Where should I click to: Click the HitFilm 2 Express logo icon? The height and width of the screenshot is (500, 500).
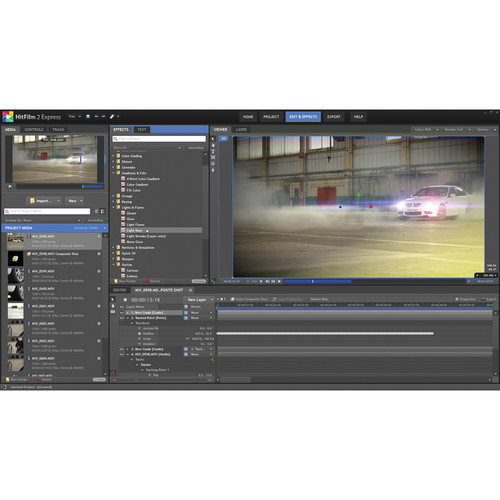point(8,117)
